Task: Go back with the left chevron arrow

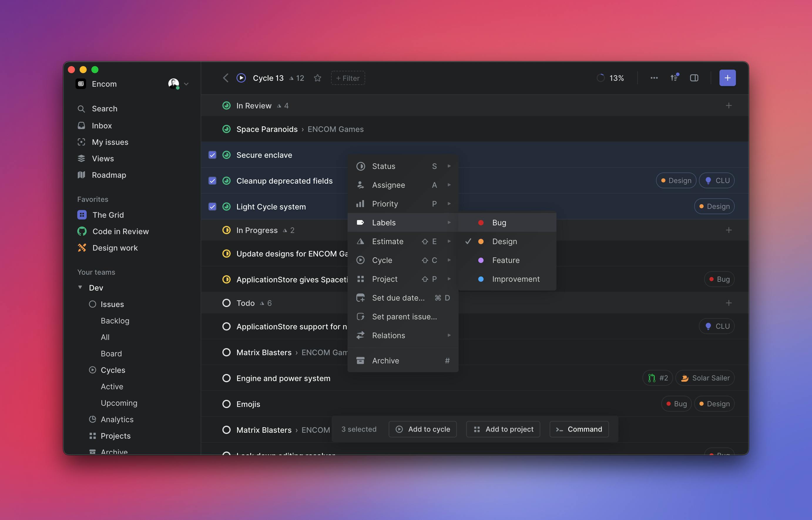Action: click(x=226, y=78)
